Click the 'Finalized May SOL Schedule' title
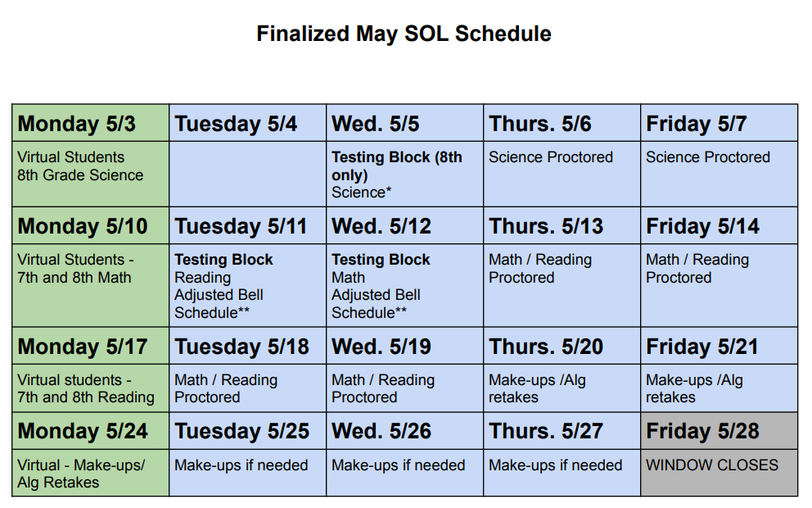 pyautogui.click(x=404, y=34)
